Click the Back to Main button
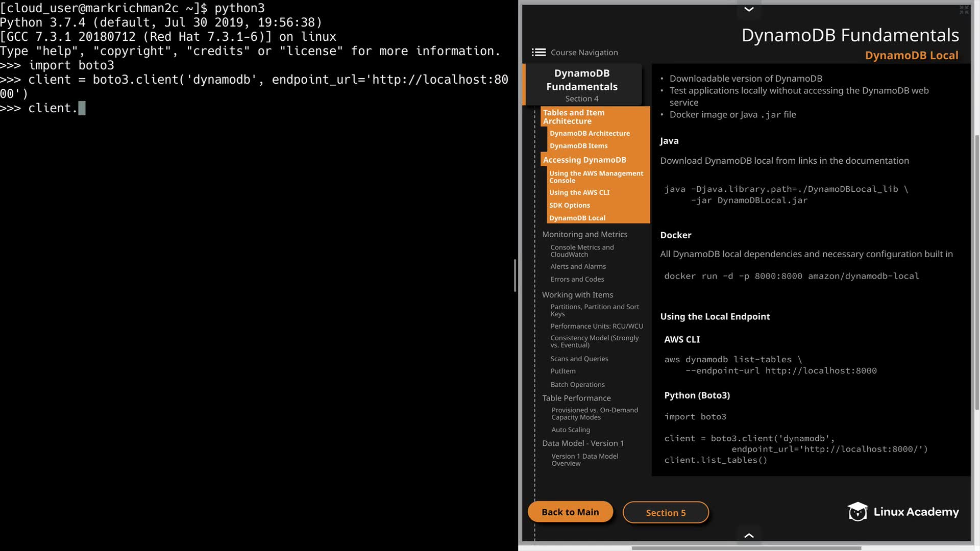Image resolution: width=980 pixels, height=551 pixels. 570,512
